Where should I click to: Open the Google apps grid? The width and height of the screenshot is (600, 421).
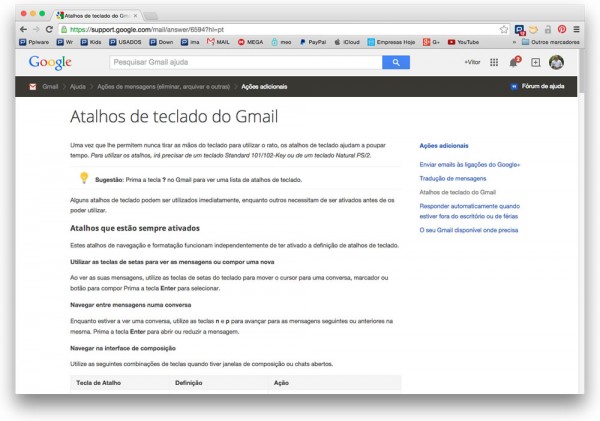click(x=494, y=62)
